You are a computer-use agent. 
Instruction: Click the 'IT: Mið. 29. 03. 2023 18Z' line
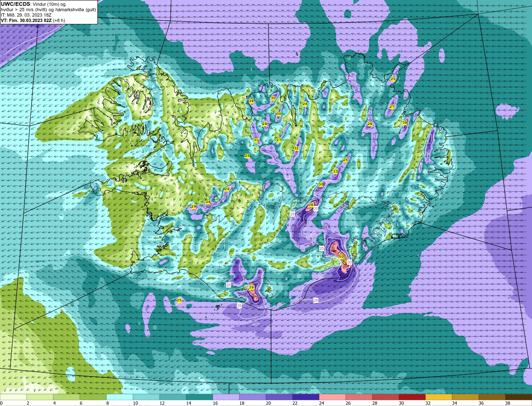click(26, 15)
